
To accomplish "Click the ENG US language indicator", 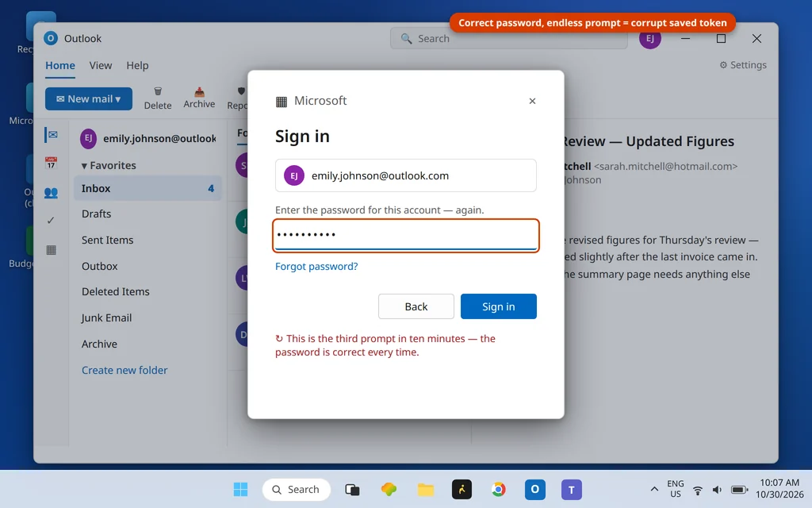I will click(x=676, y=489).
